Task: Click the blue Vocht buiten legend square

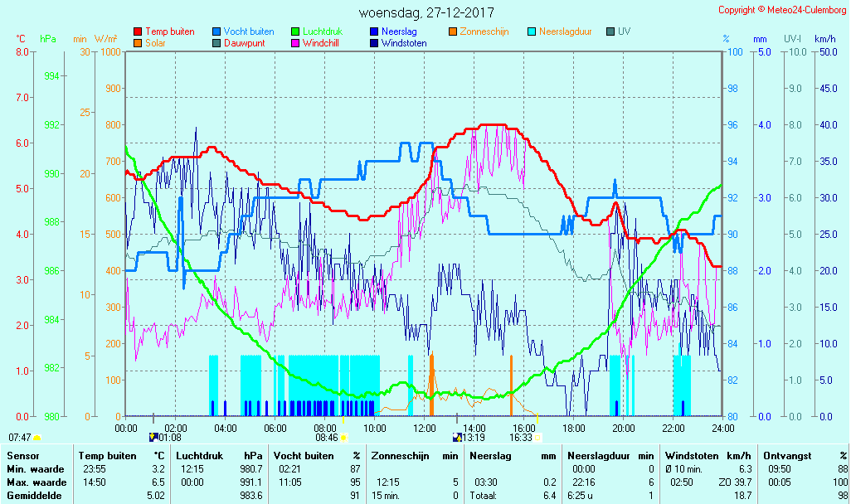Action: pyautogui.click(x=216, y=32)
